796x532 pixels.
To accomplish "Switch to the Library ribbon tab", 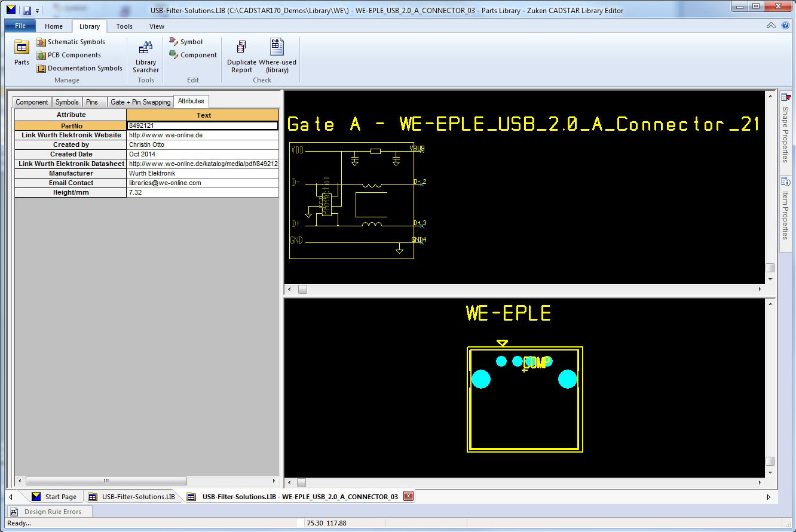I will click(x=90, y=26).
